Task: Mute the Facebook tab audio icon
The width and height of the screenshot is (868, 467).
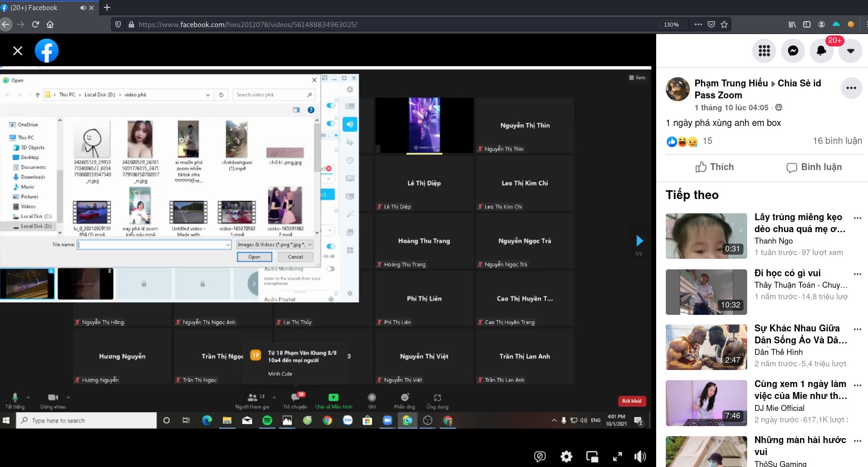Action: click(83, 8)
